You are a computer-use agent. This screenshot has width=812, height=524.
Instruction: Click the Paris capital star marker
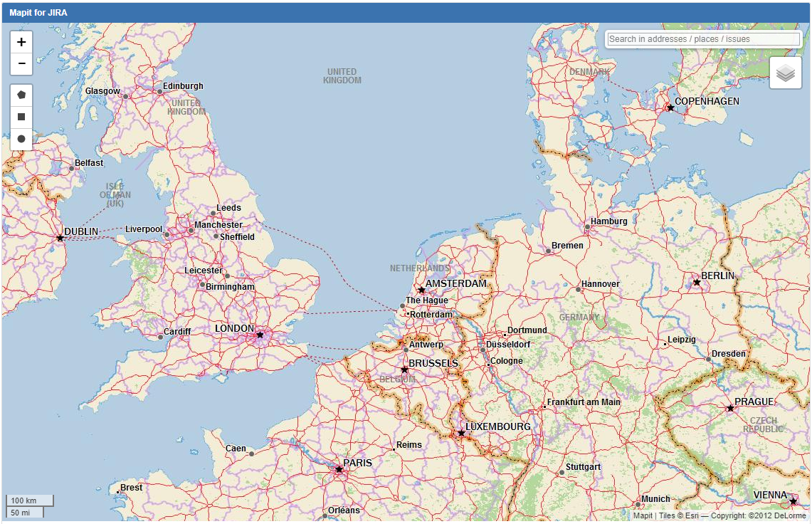pos(339,469)
